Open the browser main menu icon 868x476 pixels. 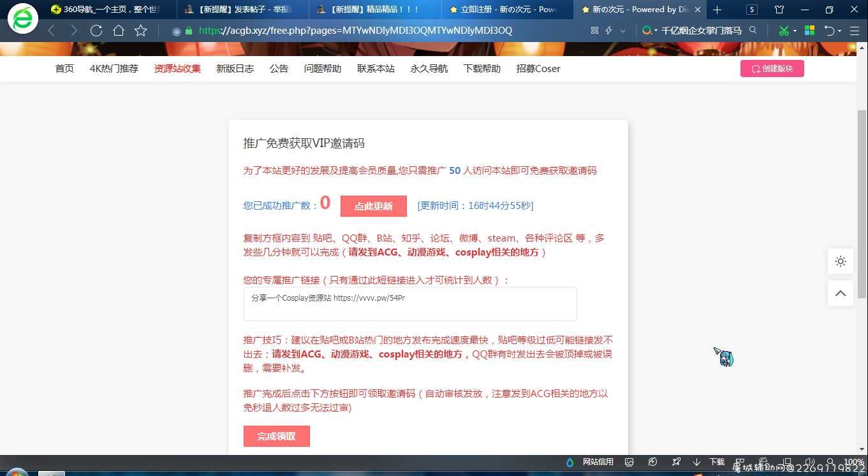coord(855,31)
